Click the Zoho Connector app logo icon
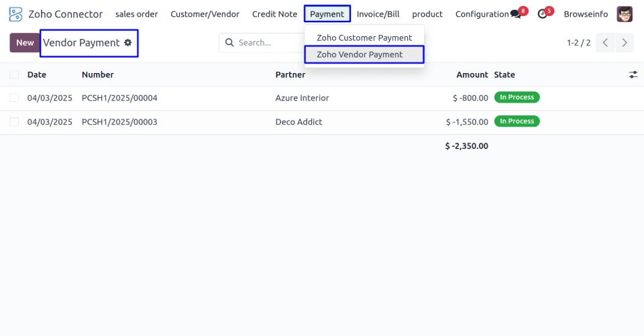Screen dimensions: 644x336 click(15, 14)
